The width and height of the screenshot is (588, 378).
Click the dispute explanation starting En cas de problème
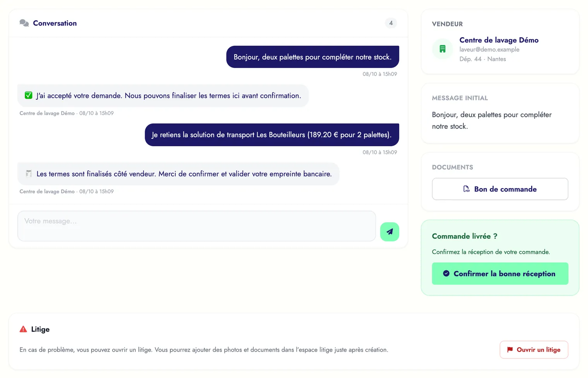(204, 350)
